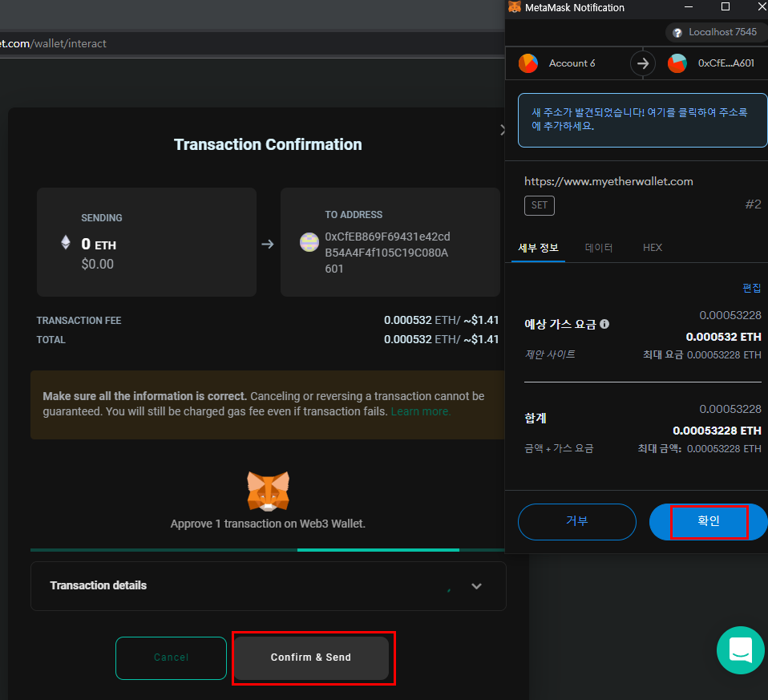Click the 0.00053228 ETH total value in bold
This screenshot has width=768, height=700.
(x=717, y=431)
